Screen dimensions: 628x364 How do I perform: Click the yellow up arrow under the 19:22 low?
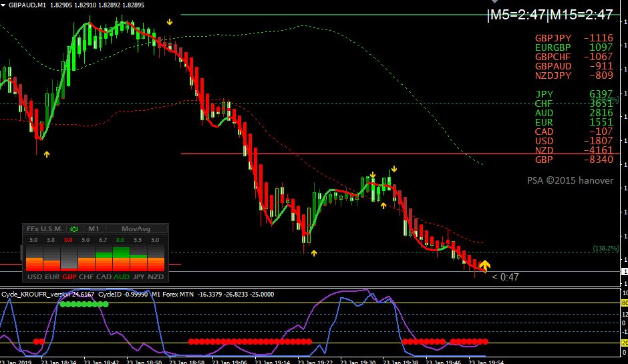(314, 253)
